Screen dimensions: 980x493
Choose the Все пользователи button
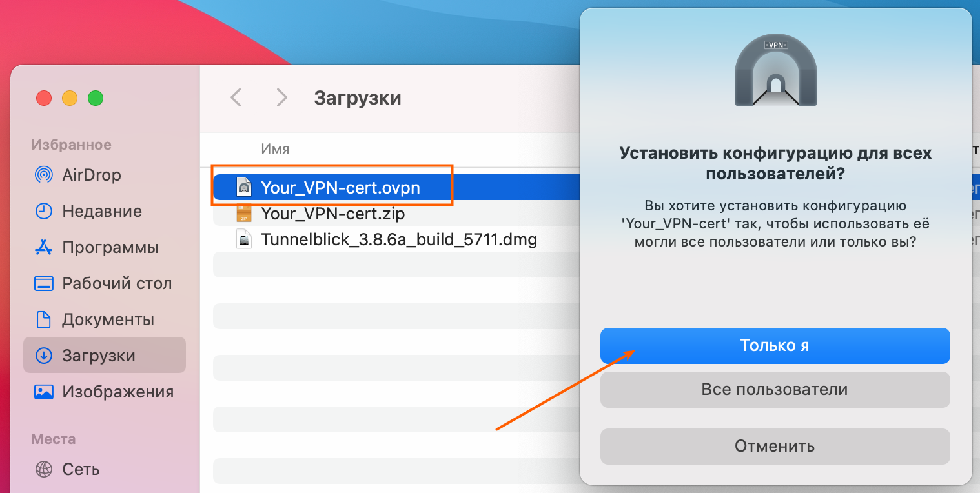(775, 390)
